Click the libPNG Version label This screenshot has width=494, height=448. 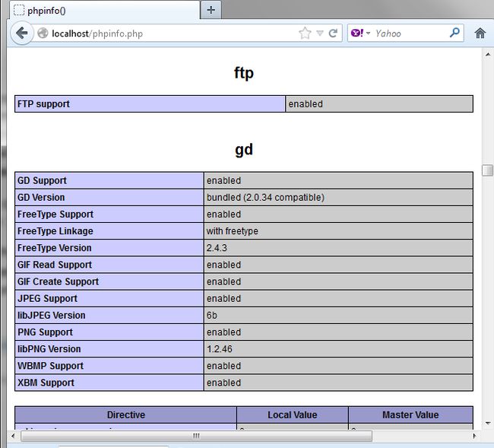tap(49, 349)
